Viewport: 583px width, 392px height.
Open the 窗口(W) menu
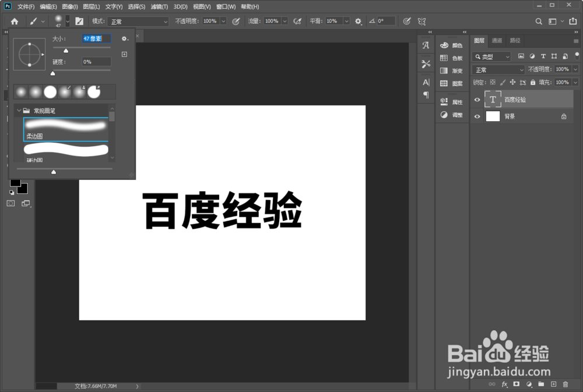(226, 6)
